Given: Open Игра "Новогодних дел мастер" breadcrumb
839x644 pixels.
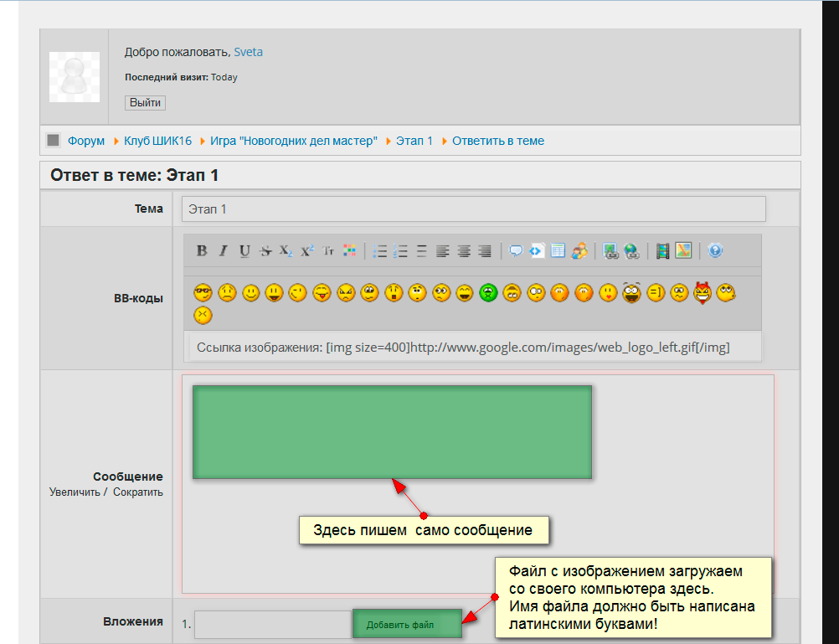Looking at the screenshot, I should (x=294, y=141).
